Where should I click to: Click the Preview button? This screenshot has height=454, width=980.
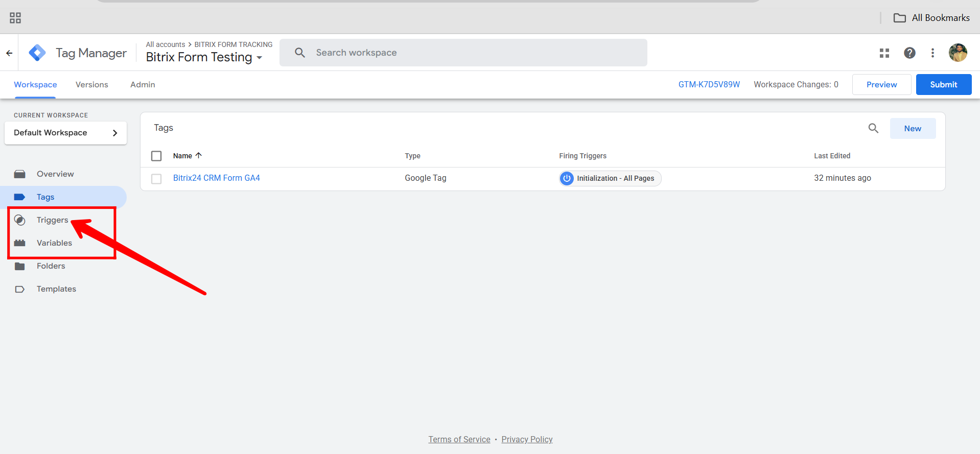click(x=881, y=85)
